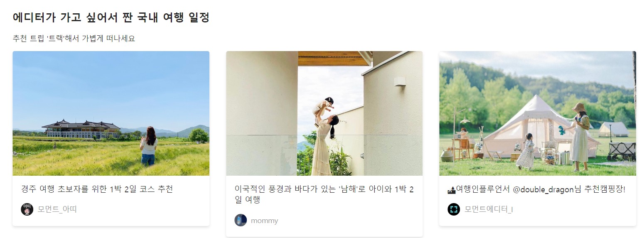
Task: Click the 모먼트_아띠 profile avatar icon
Action: [27, 209]
